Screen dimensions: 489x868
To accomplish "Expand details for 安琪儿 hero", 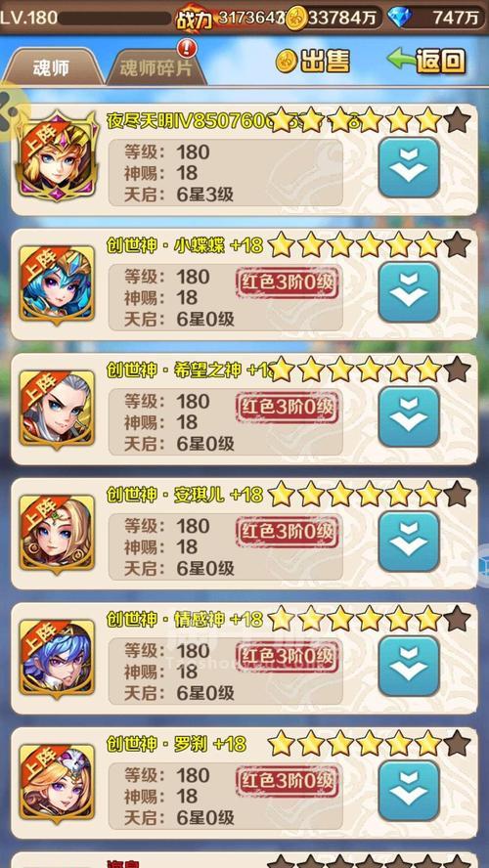I will [x=409, y=541].
